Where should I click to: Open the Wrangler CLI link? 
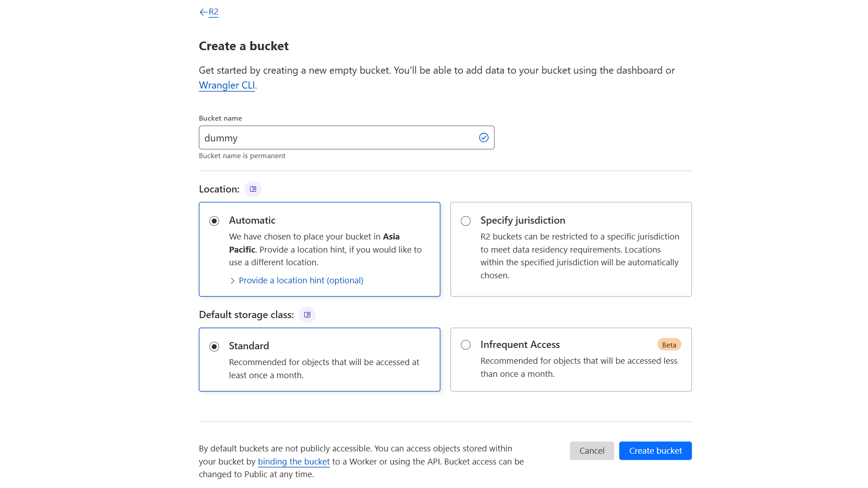226,85
